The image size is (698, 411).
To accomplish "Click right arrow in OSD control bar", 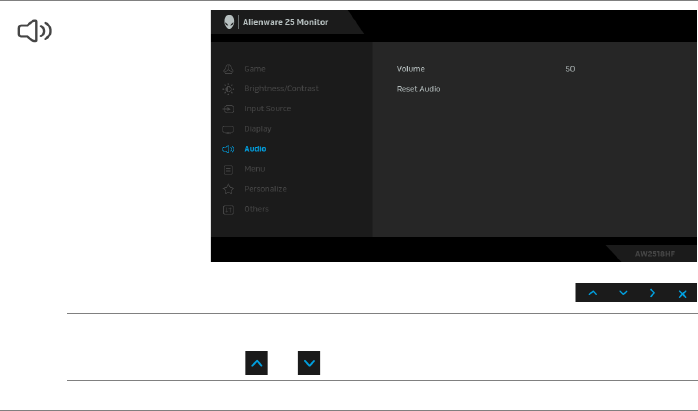I will pyautogui.click(x=652, y=293).
